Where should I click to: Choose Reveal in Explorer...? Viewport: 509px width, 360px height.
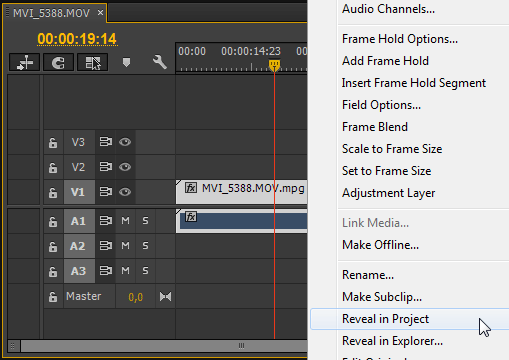(x=392, y=341)
